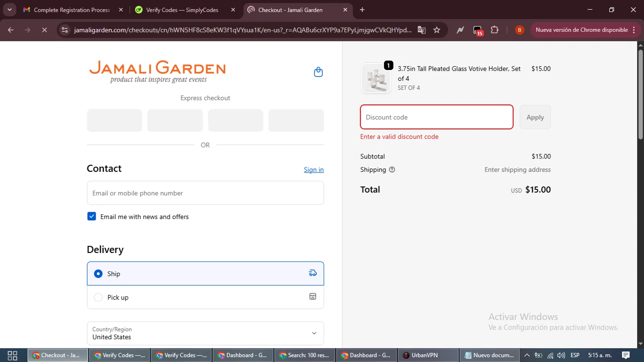Open the volume speaker tray icon
The image size is (644, 362).
click(561, 355)
